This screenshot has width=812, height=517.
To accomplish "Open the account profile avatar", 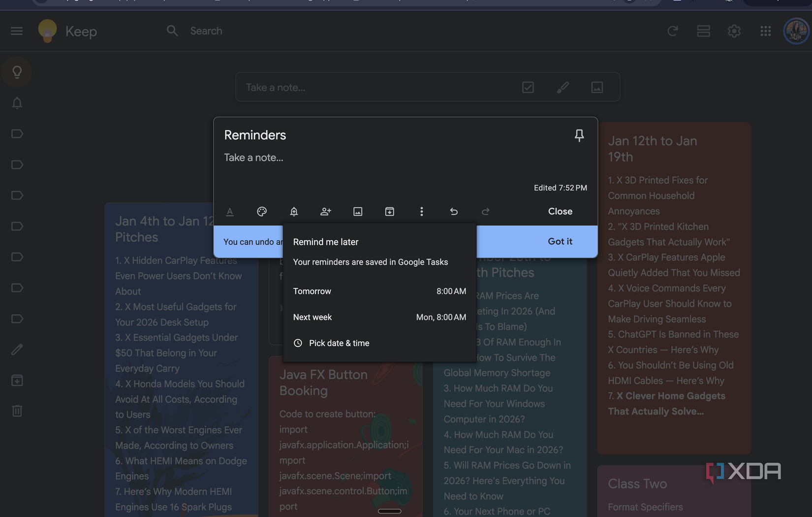I will (x=796, y=31).
